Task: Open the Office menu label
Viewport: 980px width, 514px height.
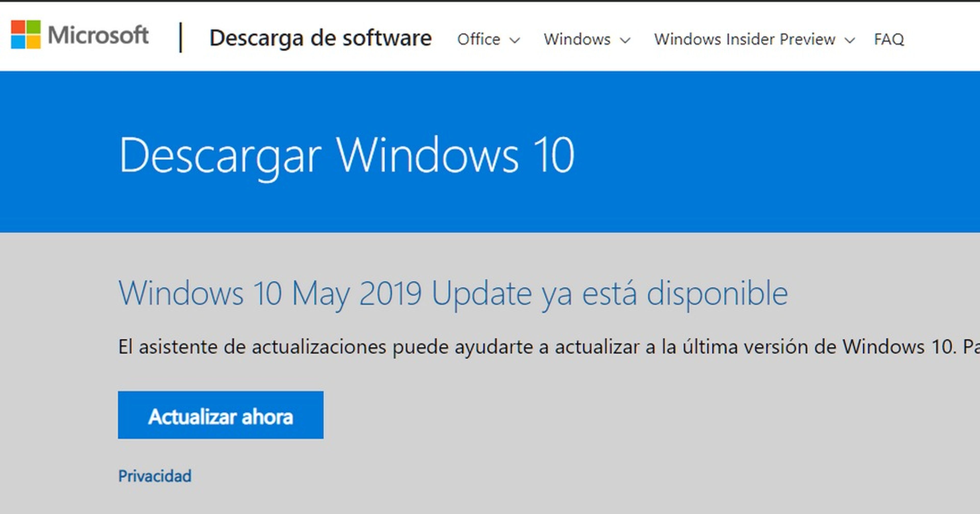Action: [479, 39]
